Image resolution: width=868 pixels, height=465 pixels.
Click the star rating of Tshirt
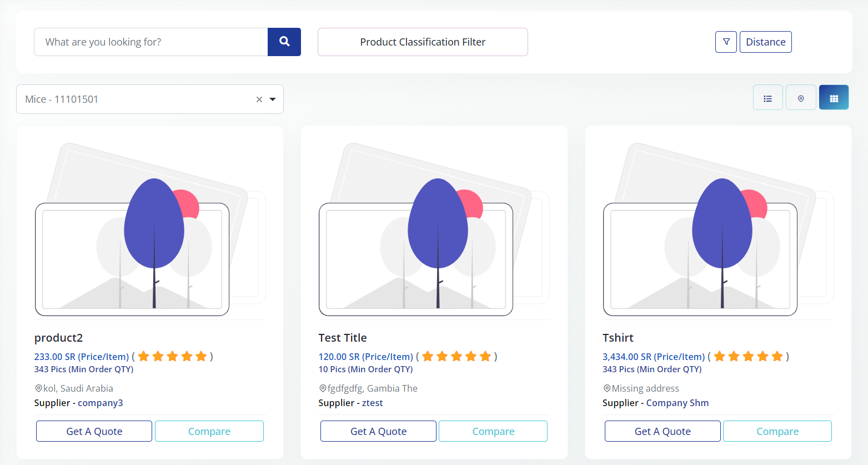[748, 356]
